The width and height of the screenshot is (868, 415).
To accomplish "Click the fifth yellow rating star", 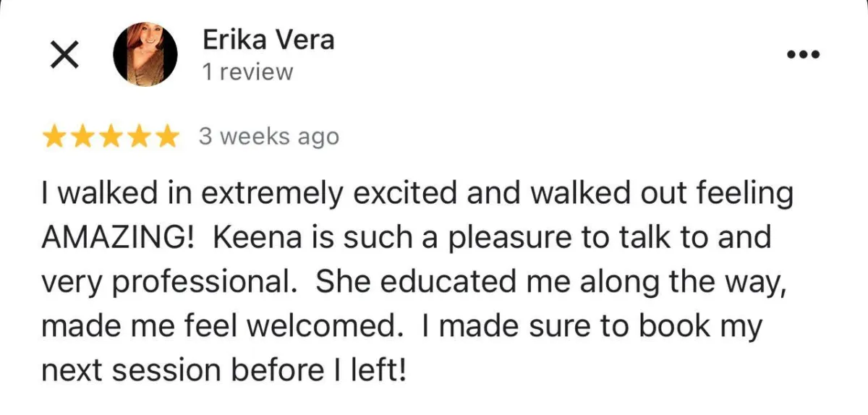I will (166, 137).
